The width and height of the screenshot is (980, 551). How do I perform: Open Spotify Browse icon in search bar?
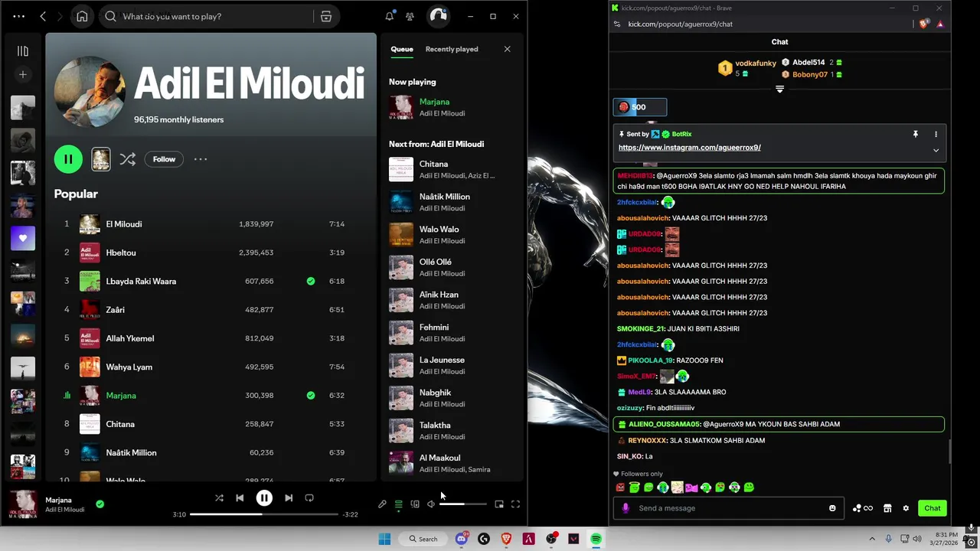326,16
